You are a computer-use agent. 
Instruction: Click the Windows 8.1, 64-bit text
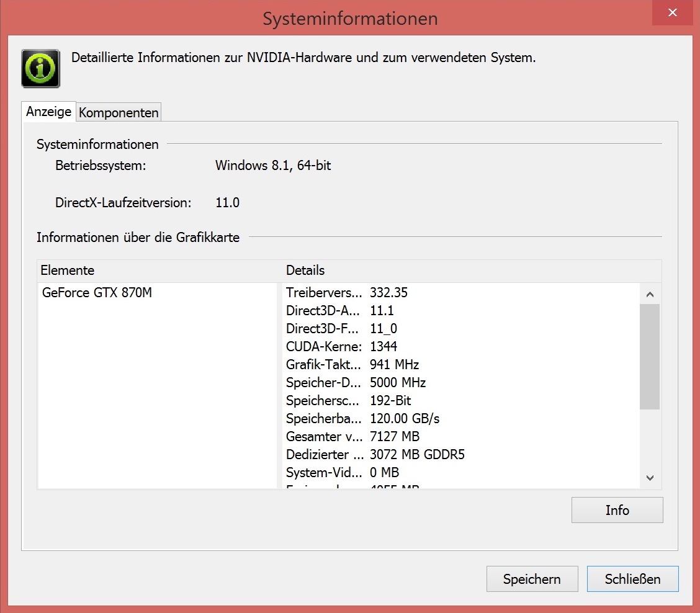coord(273,166)
